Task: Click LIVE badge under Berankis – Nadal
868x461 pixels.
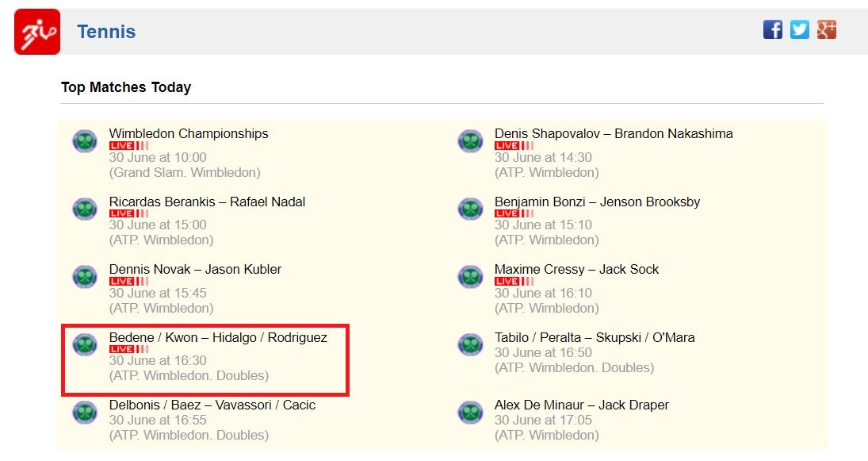Action: coord(129,213)
